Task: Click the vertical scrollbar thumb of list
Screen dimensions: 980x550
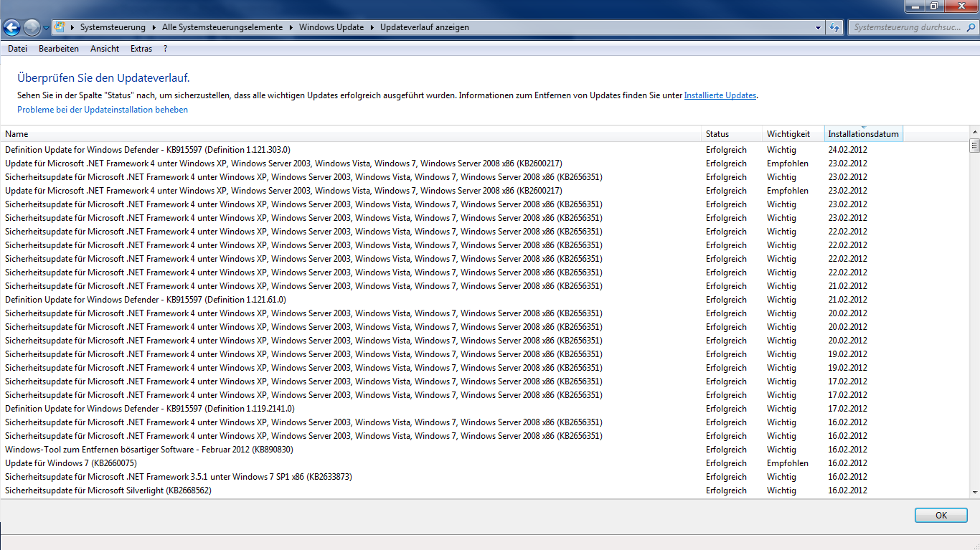Action: point(974,146)
